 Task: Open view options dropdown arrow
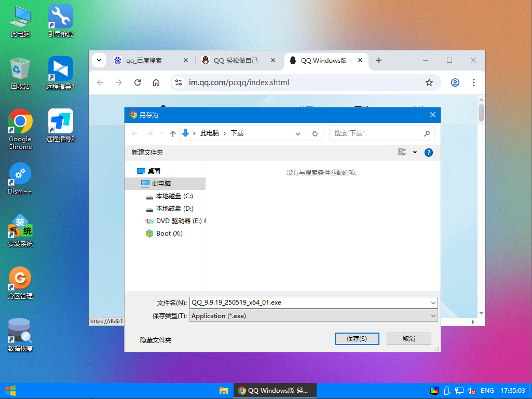pos(415,153)
